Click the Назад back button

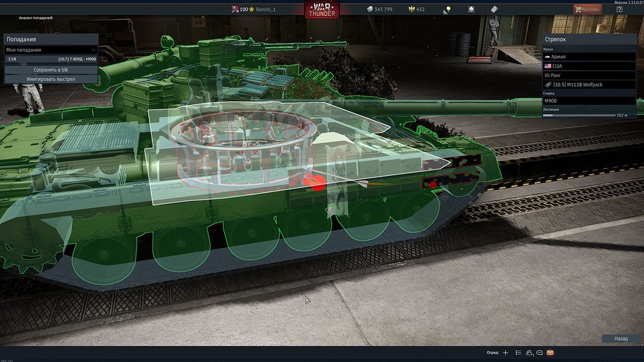[x=620, y=338]
